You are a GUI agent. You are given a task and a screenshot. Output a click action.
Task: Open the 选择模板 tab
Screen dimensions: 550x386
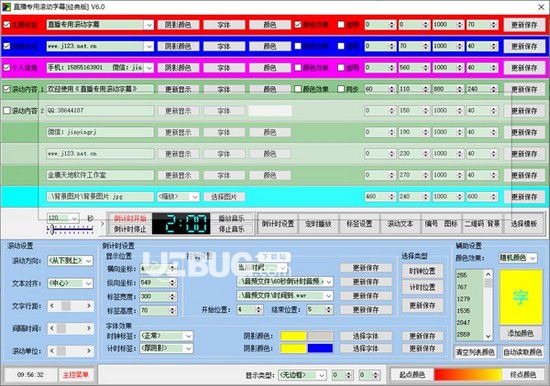point(524,224)
